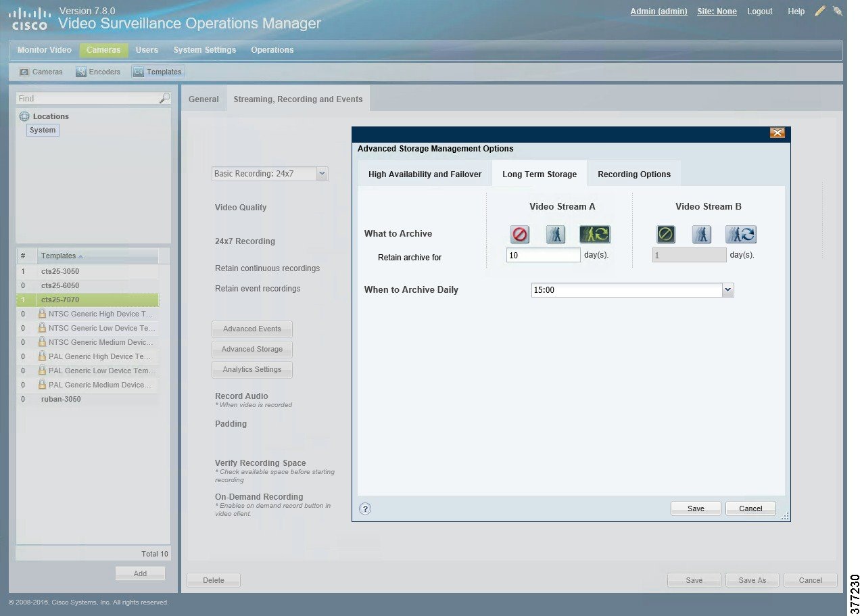The image size is (862, 616).
Task: Expand the When to Archive Daily dropdown
Action: (727, 290)
